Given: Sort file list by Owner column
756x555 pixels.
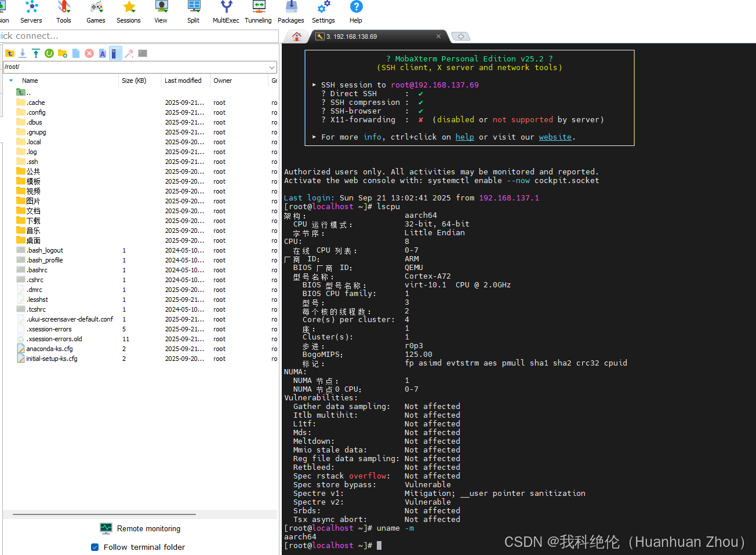Looking at the screenshot, I should point(223,81).
